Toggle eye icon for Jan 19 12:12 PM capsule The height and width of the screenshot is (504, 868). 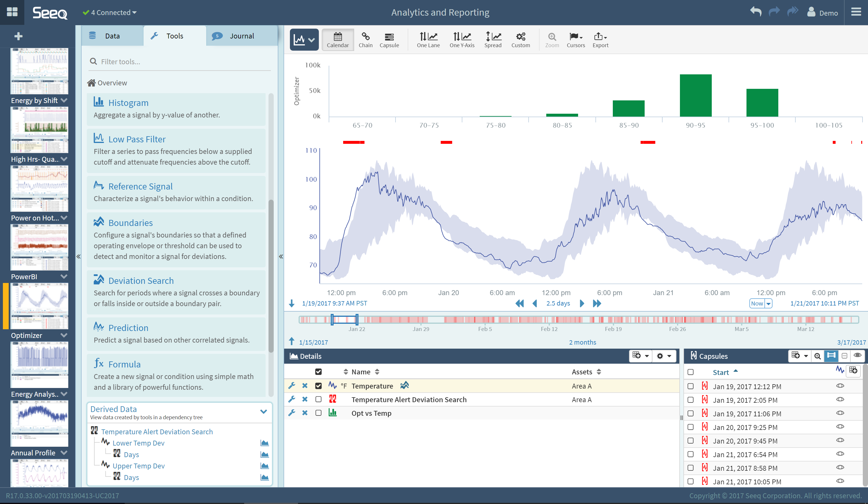(840, 386)
